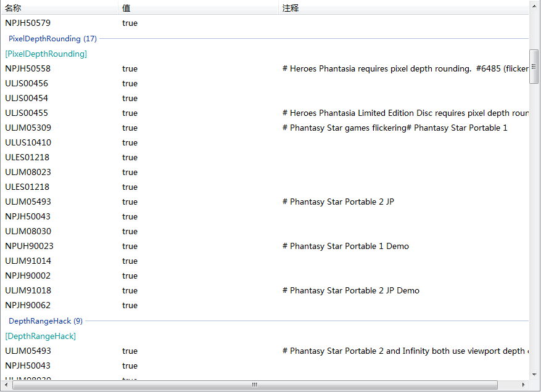Select the ULJS00456 entry

pos(27,83)
